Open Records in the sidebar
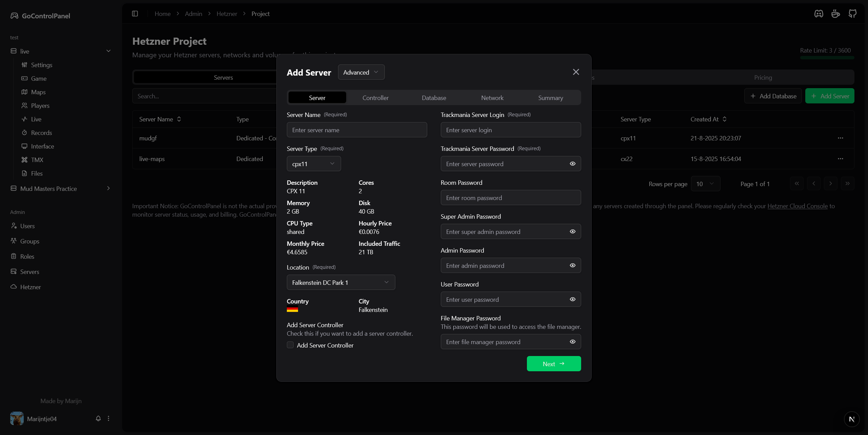Screen dimensions: 868x435 click(41, 133)
